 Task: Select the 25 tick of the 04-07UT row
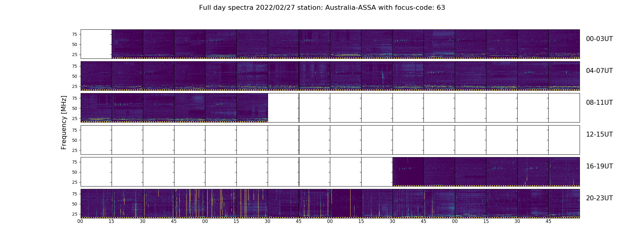click(75, 86)
